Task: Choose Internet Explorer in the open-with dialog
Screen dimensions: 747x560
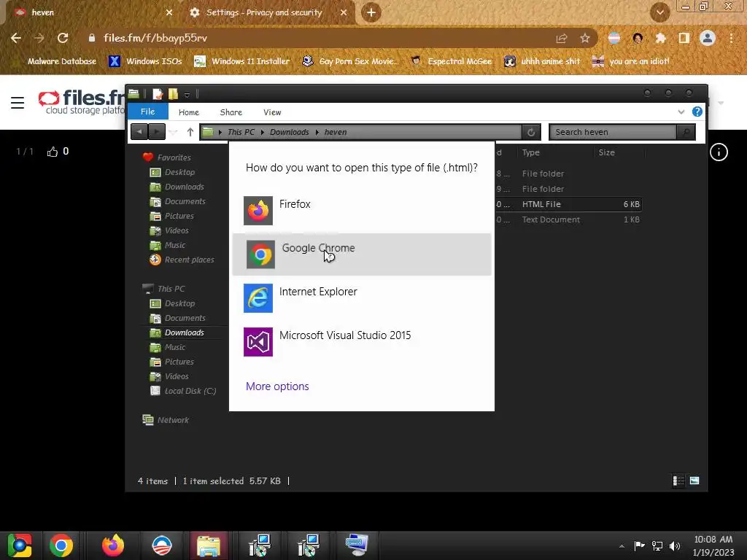Action: coord(362,297)
